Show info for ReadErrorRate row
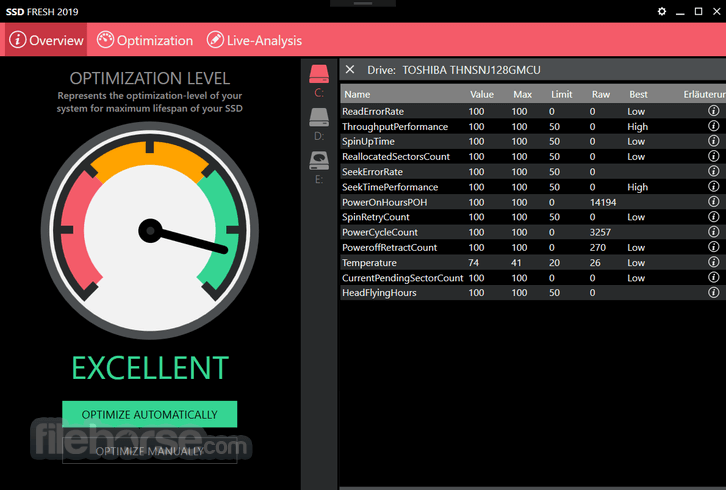 (713, 111)
